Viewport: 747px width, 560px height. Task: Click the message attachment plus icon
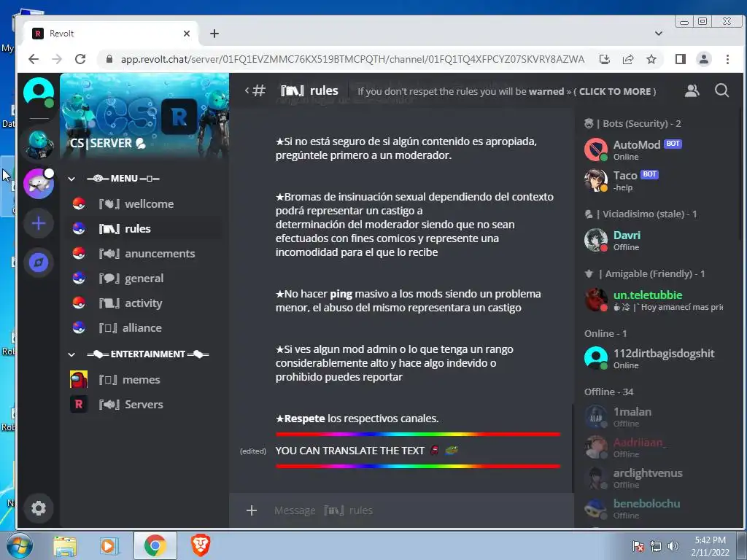(252, 510)
